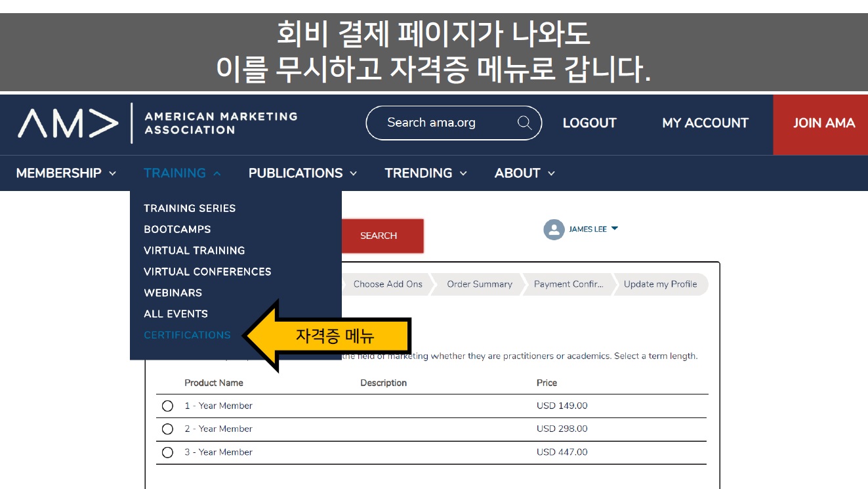Screen dimensions: 868x489
Task: Expand the Trending menu
Action: click(426, 173)
